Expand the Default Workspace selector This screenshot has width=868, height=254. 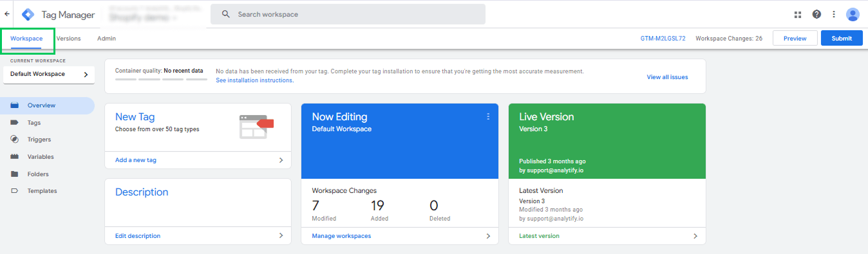tap(49, 75)
